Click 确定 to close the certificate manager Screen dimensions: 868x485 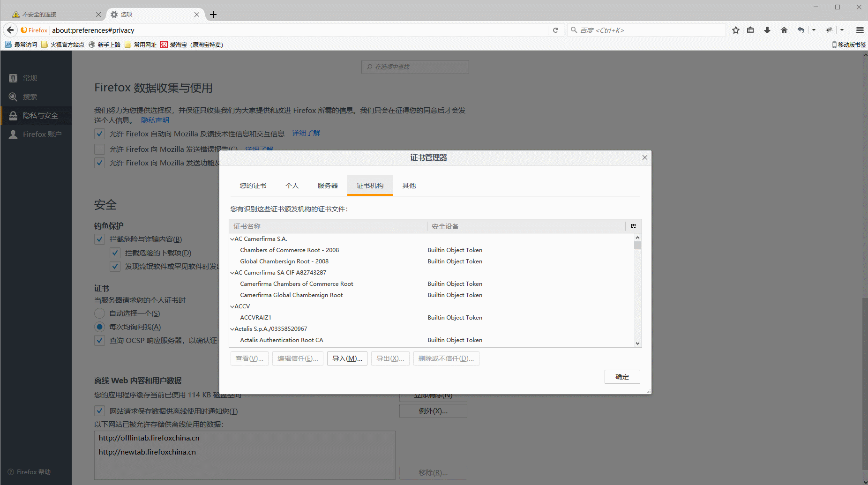tap(622, 377)
